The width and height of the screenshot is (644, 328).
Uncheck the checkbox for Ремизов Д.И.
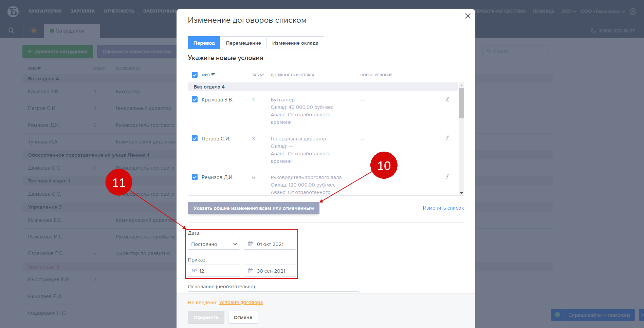tap(195, 177)
